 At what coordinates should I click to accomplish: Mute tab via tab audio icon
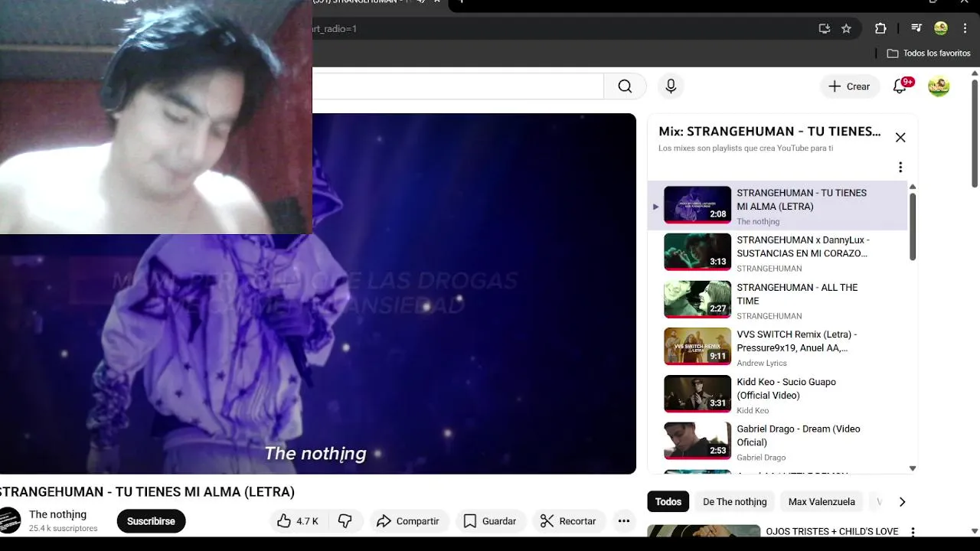pos(421,2)
